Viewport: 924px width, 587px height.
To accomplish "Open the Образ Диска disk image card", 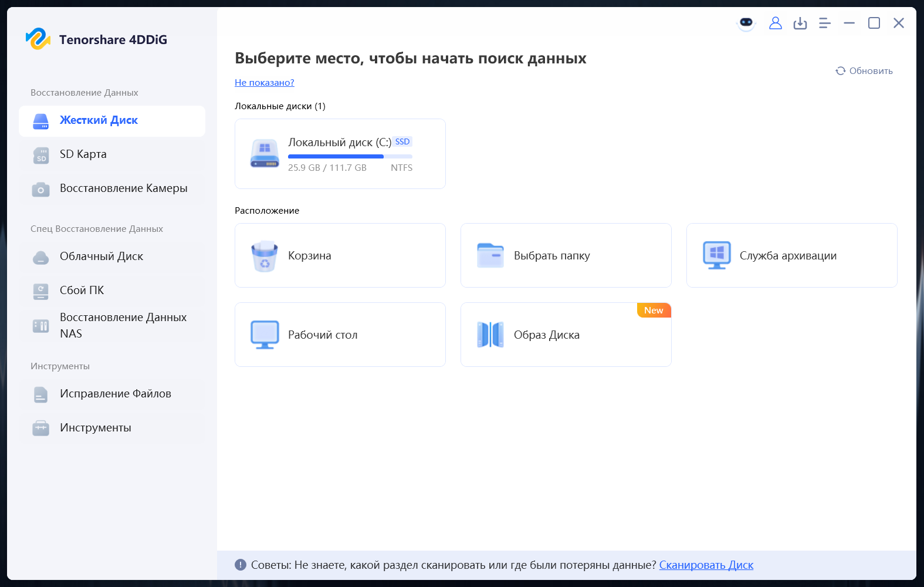I will [566, 335].
